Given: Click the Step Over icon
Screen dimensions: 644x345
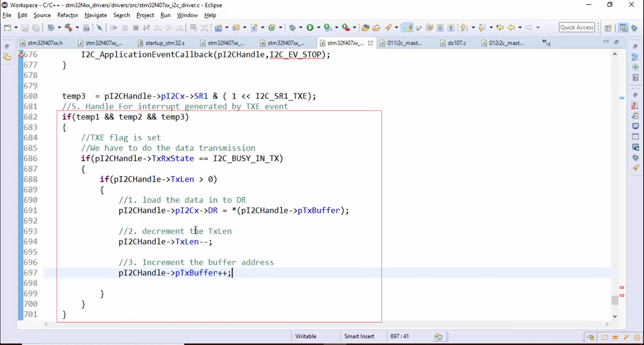Looking at the screenshot, I should click(168, 28).
